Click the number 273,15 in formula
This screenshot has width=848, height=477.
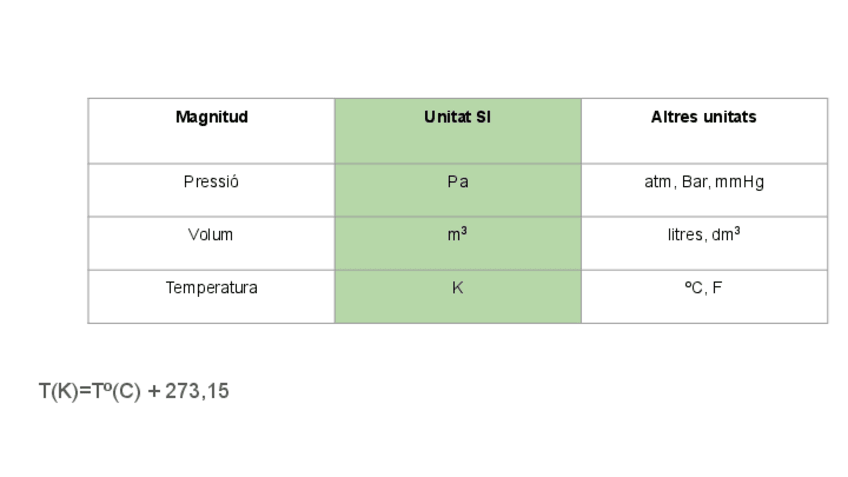(197, 392)
